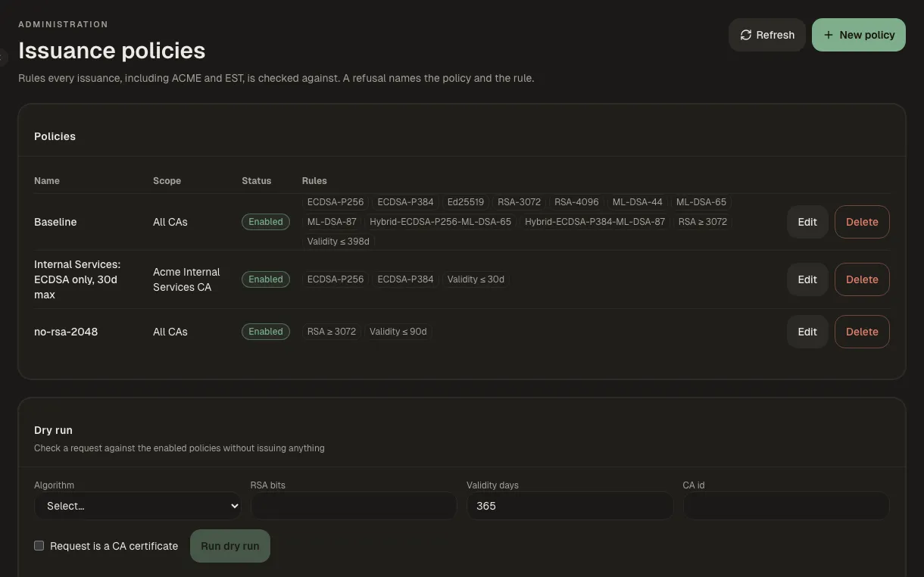Click the Validity ≤ 398d tag
Screen dimensions: 924x577
click(339, 242)
